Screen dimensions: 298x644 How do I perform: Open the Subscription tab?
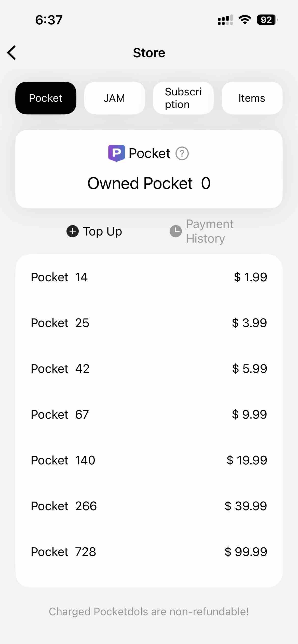[183, 98]
